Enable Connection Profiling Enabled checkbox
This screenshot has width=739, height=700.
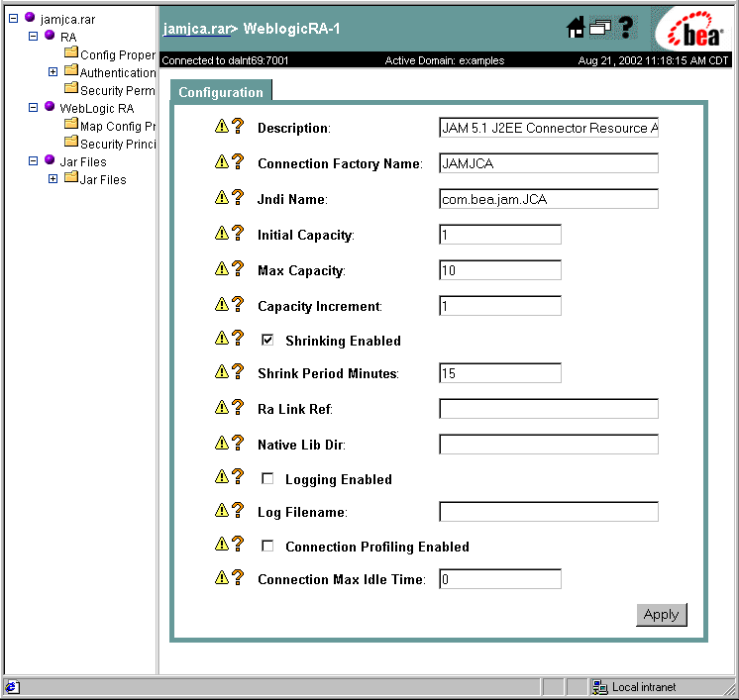coord(267,546)
